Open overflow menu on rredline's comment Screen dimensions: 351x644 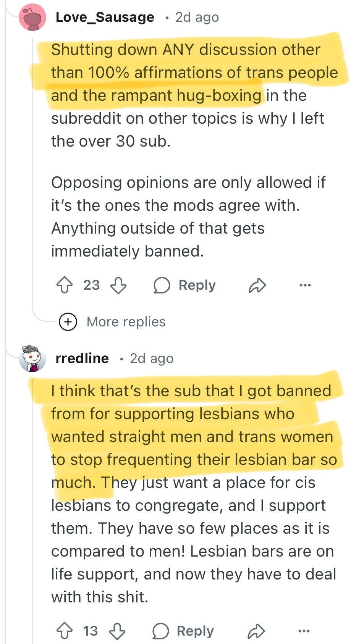(304, 631)
